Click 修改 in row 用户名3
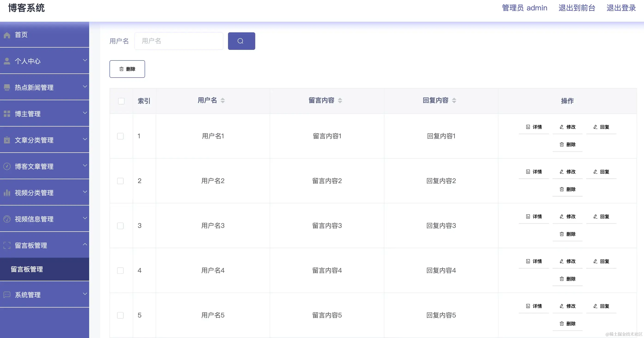The height and width of the screenshot is (338, 644). [568, 216]
